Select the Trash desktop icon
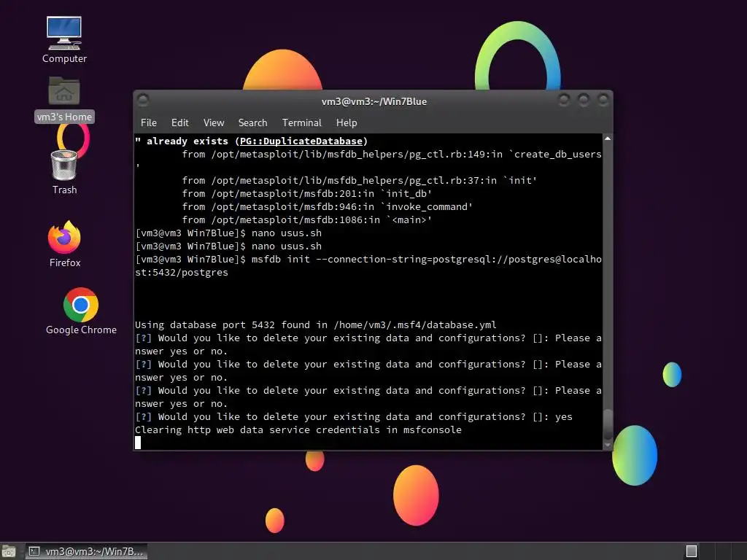 pos(64,172)
